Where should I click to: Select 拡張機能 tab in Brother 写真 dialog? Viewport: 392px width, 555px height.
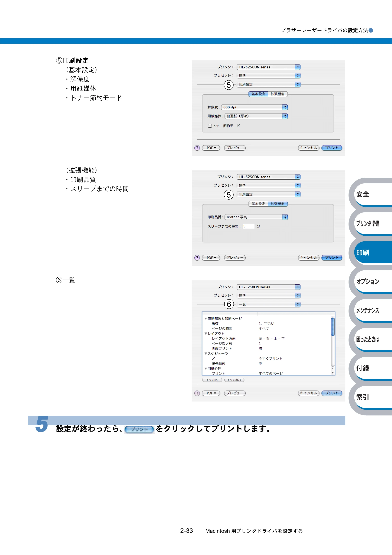(x=278, y=204)
